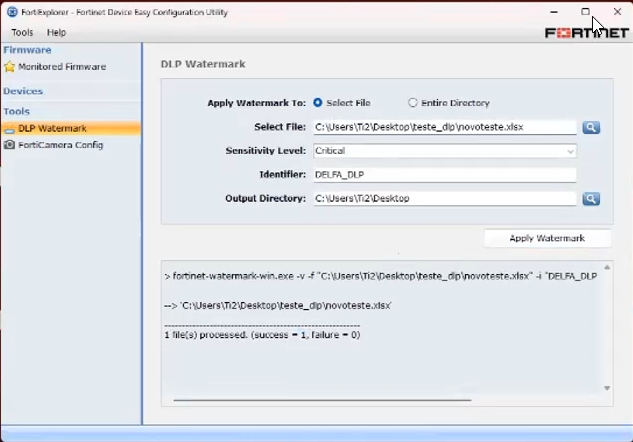The height and width of the screenshot is (442, 633).
Task: Click the output log scroll down arrow
Action: click(607, 388)
